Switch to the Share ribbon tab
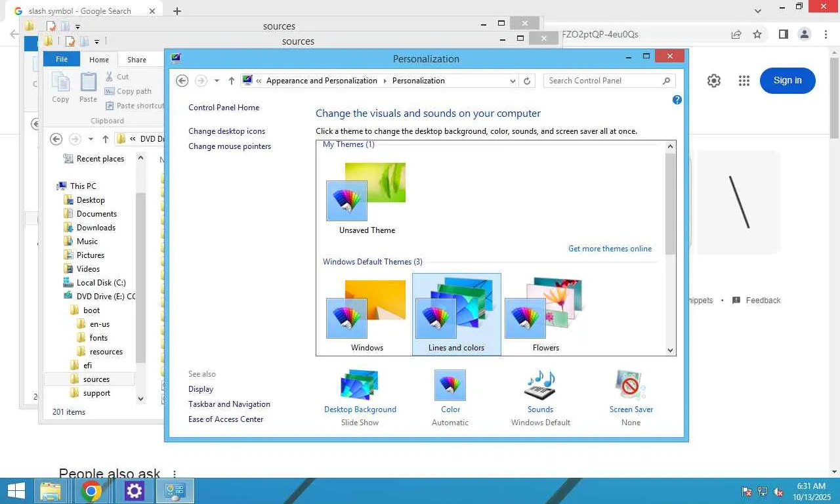The width and height of the screenshot is (840, 504). tap(136, 60)
